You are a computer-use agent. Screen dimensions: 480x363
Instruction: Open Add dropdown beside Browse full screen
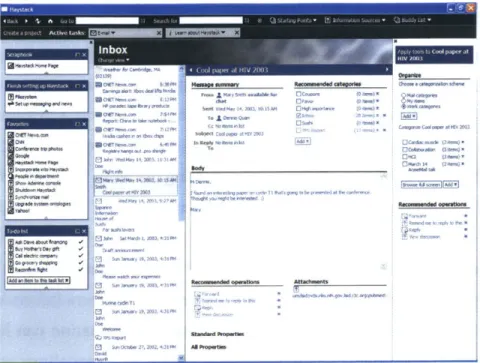pyautogui.click(x=451, y=184)
